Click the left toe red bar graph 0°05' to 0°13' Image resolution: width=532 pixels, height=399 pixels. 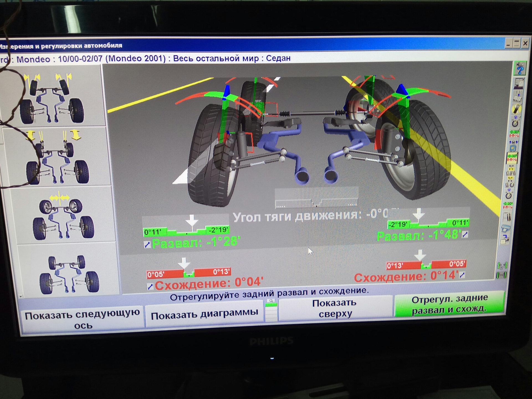188,273
